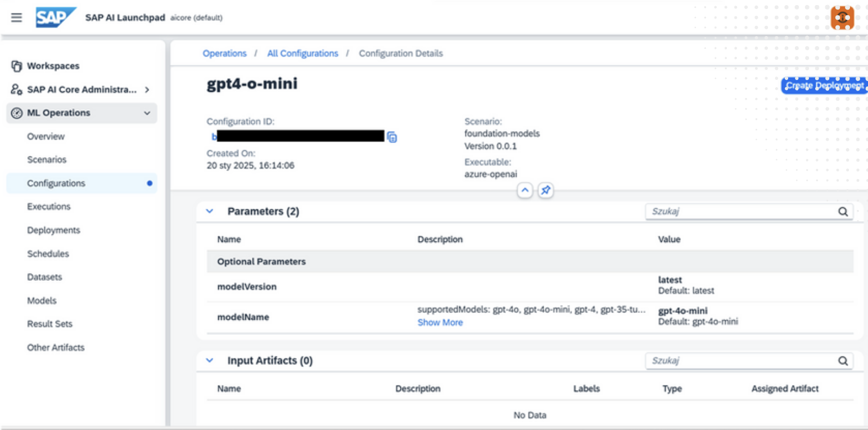
Task: Open the Overview page
Action: click(x=46, y=136)
